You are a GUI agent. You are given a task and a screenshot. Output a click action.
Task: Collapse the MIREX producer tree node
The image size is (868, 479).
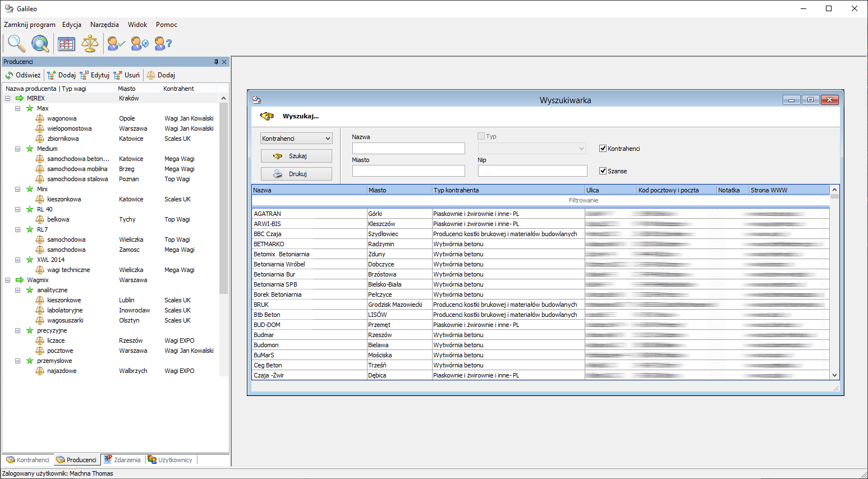pyautogui.click(x=8, y=98)
